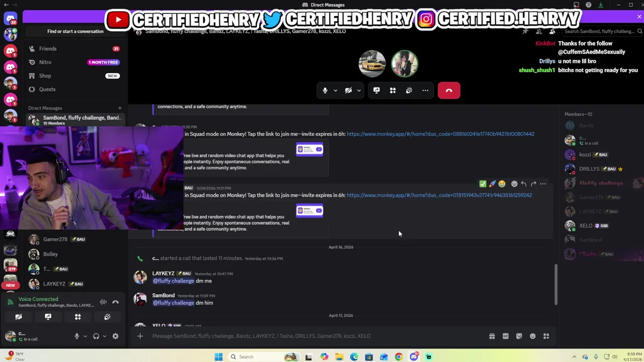Click @fluffy challenge mention in LAYKEYZ message

click(173, 281)
